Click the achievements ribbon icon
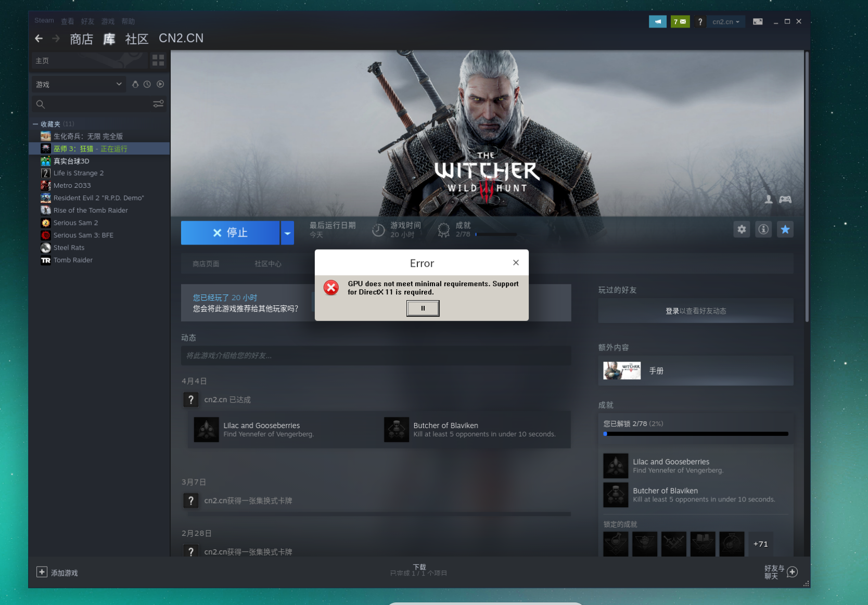The image size is (868, 605). (x=443, y=230)
